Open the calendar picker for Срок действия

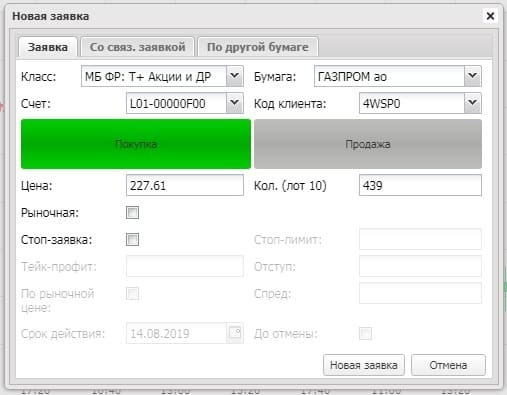tap(235, 333)
